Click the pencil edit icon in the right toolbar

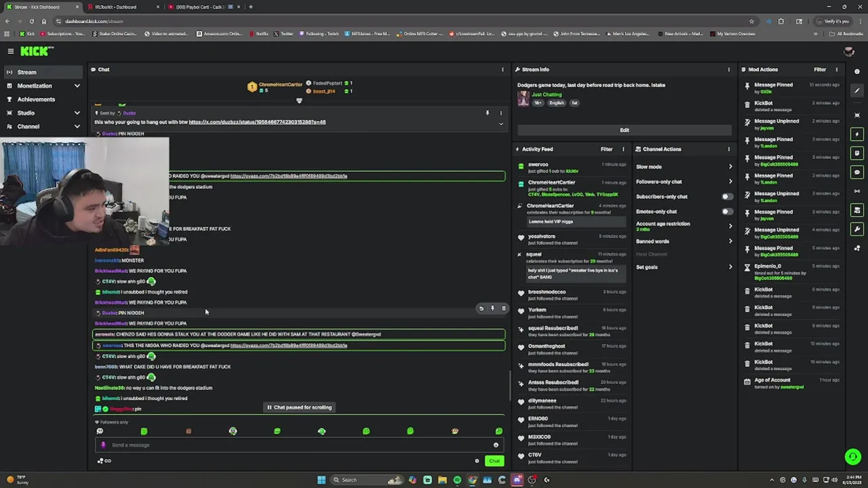[x=857, y=91]
